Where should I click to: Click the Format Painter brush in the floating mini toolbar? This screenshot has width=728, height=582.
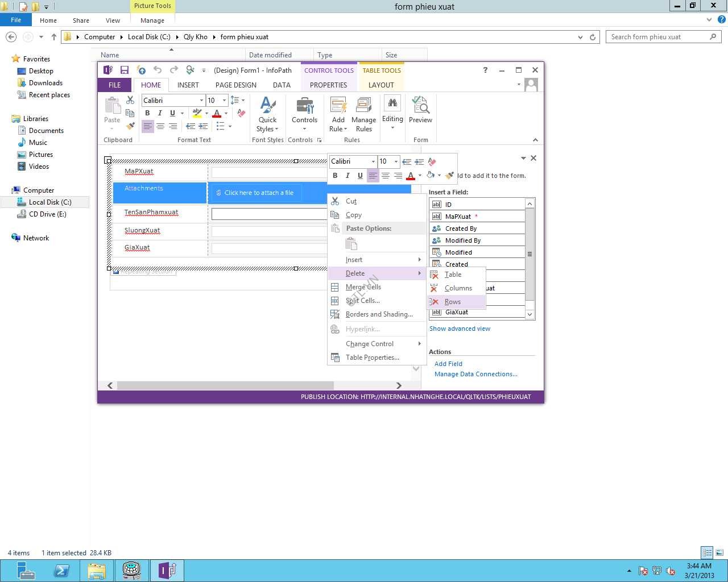pos(450,176)
